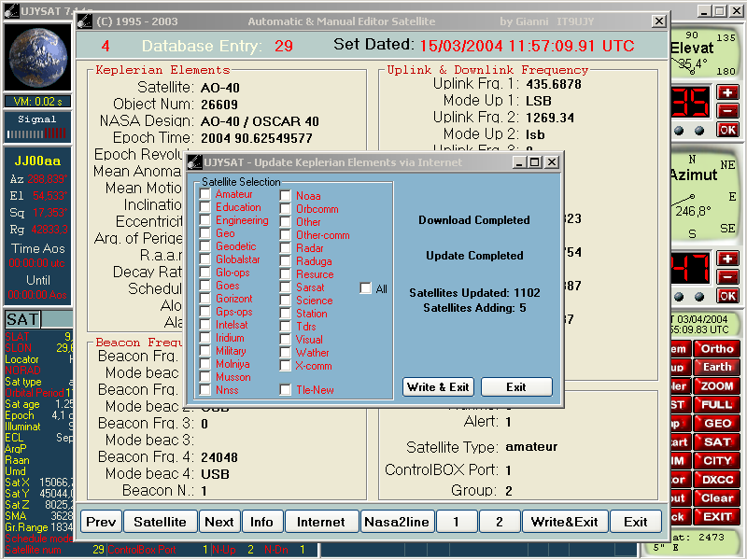Check the Amateur satellite category
Image resolution: width=747 pixels, height=560 pixels.
[x=205, y=194]
